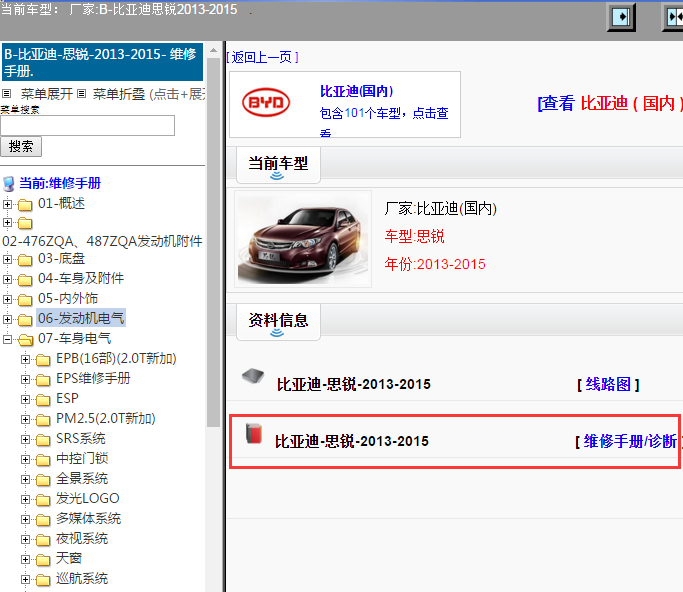Click folder icon next to 夜视系统
Viewport: 683px width, 592px height.
tap(43, 540)
